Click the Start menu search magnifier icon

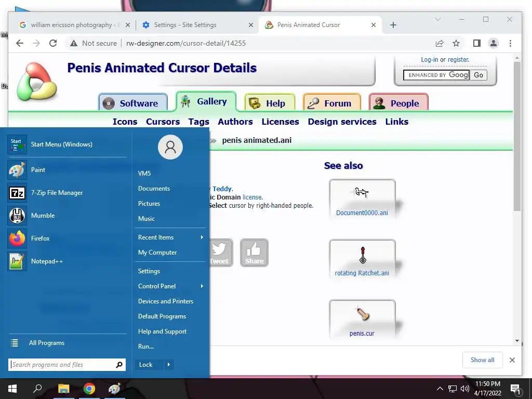(x=119, y=365)
